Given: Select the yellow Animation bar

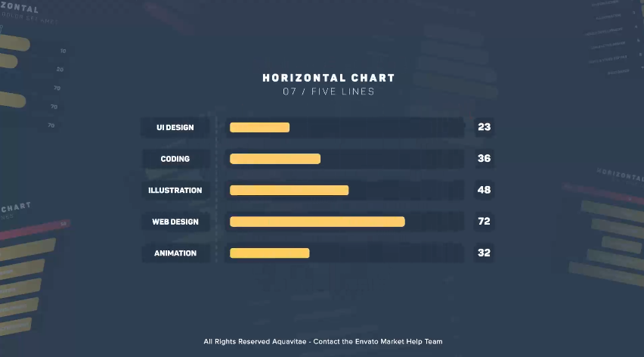Looking at the screenshot, I should click(x=269, y=253).
